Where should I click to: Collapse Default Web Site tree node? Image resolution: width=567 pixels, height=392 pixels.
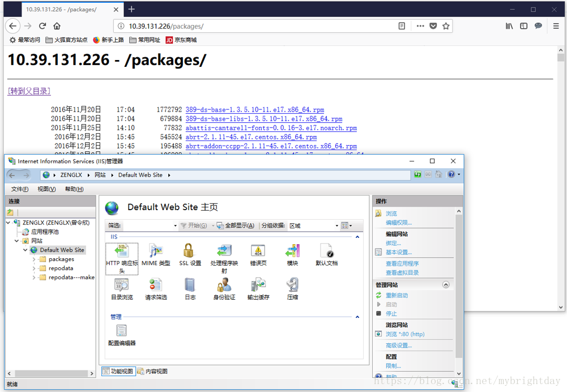click(x=25, y=249)
